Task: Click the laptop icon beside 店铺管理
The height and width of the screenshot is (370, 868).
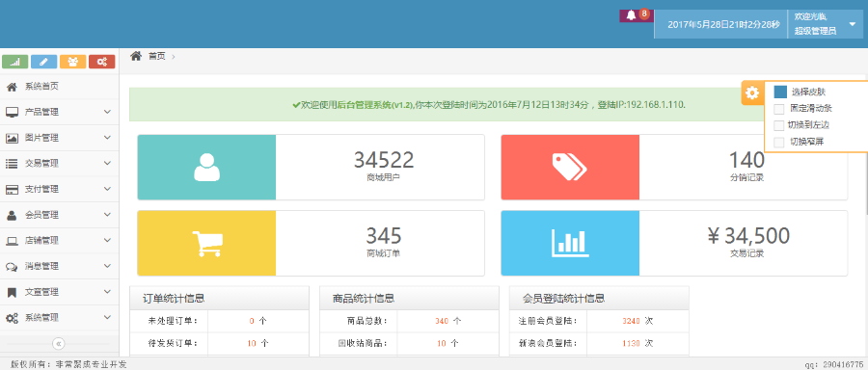Action: click(x=12, y=241)
